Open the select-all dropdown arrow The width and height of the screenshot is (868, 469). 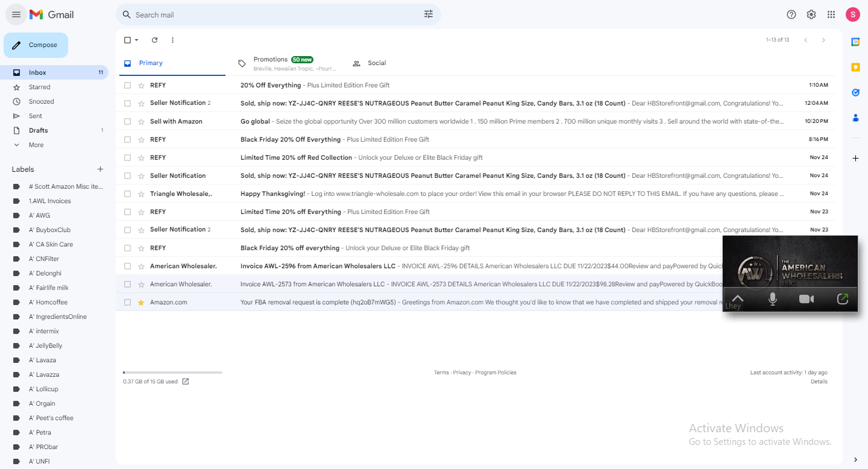click(x=137, y=40)
